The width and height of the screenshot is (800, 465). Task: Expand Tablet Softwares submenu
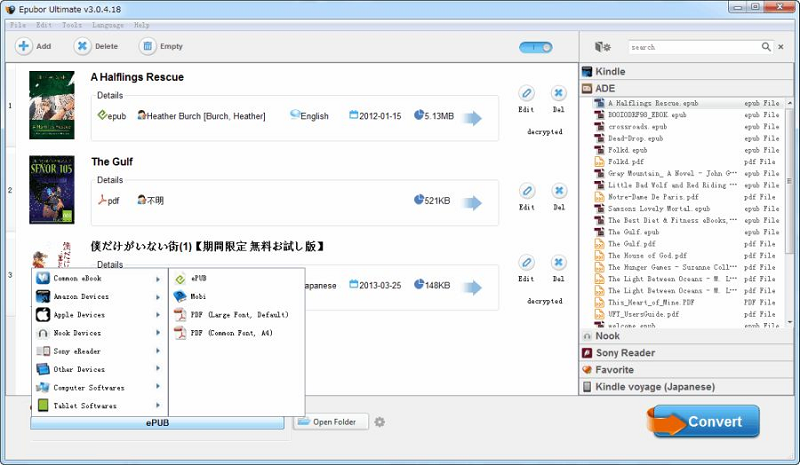(x=99, y=406)
